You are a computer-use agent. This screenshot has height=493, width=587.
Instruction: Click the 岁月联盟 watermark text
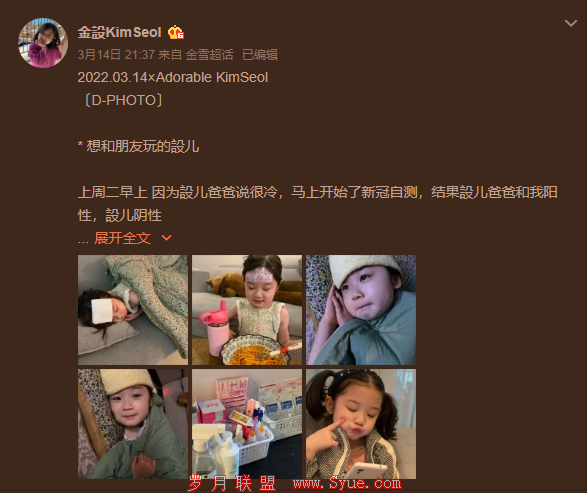click(232, 483)
